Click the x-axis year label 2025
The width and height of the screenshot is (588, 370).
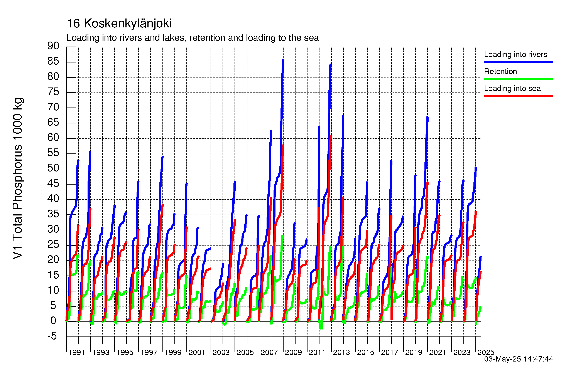click(x=486, y=352)
